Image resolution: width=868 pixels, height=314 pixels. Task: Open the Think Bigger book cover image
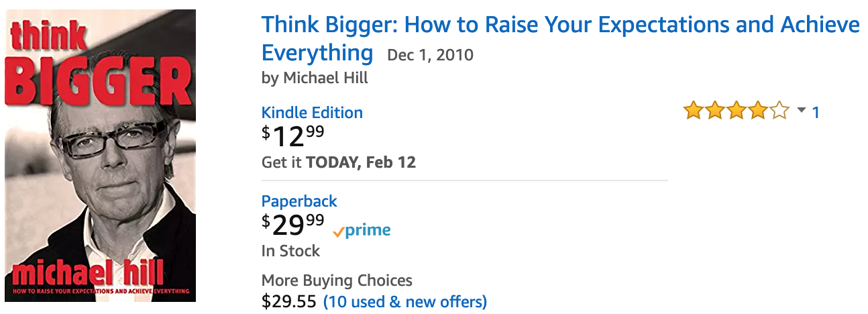coord(101,155)
